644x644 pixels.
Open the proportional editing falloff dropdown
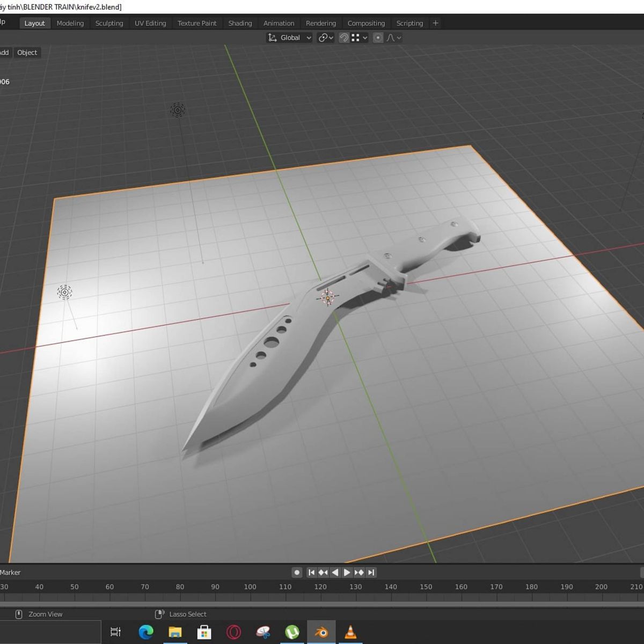coord(393,38)
